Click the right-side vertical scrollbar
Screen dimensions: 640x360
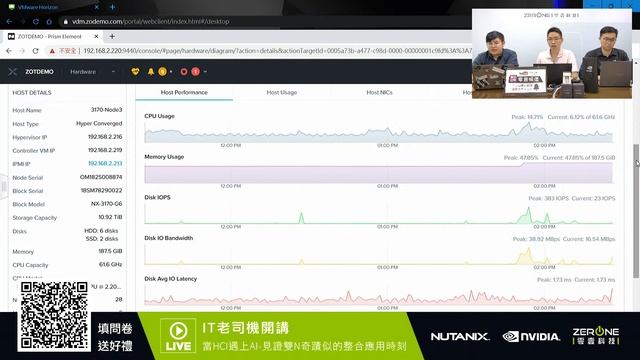pos(636,211)
